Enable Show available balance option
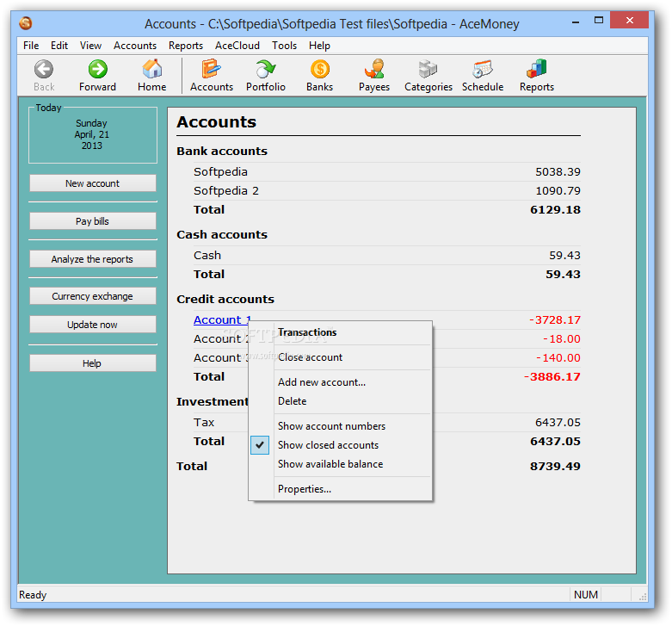Screen dimensions: 672x626 330,464
